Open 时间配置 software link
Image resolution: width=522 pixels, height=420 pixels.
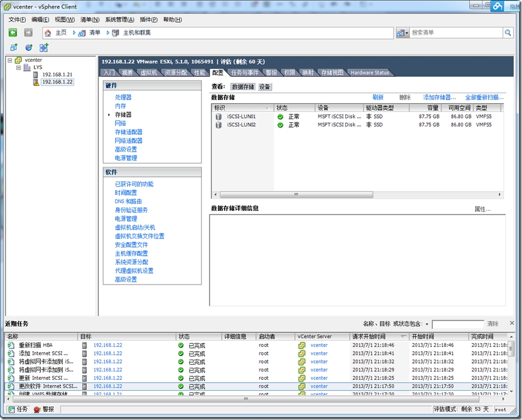(x=126, y=193)
